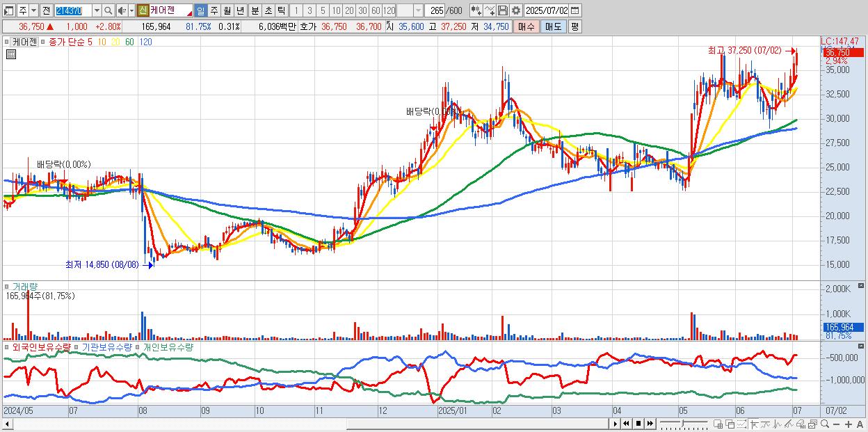Click the pencil drawing tool icon
The height and width of the screenshot is (432, 868).
(x=789, y=424)
